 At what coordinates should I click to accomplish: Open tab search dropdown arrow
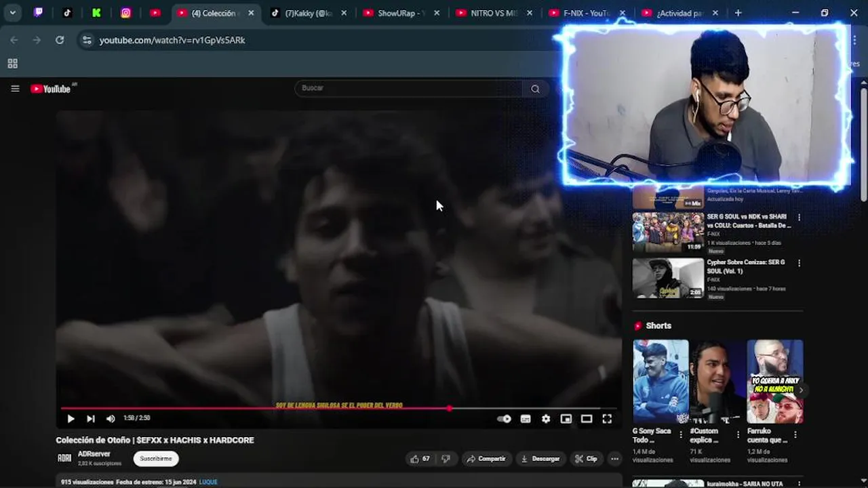coord(12,13)
